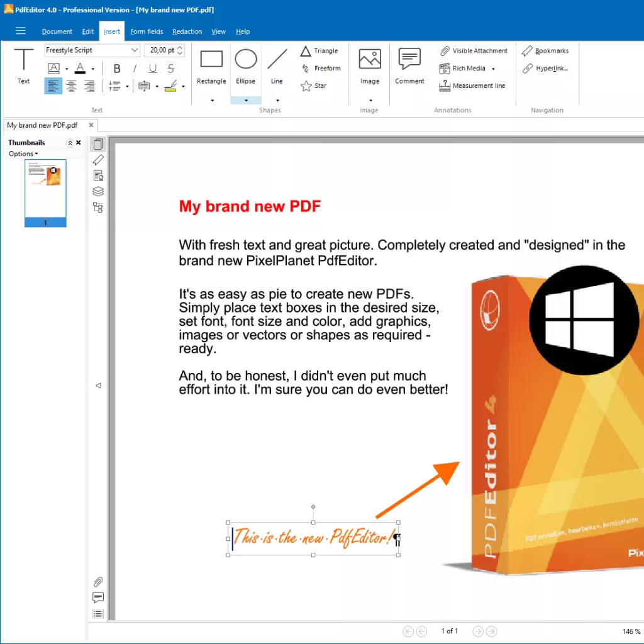Viewport: 644px width, 644px height.
Task: Open the comments sidebar panel
Action: [97, 597]
